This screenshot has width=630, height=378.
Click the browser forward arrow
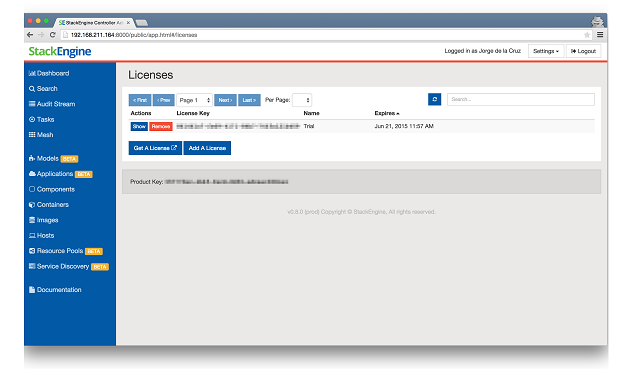tap(41, 35)
